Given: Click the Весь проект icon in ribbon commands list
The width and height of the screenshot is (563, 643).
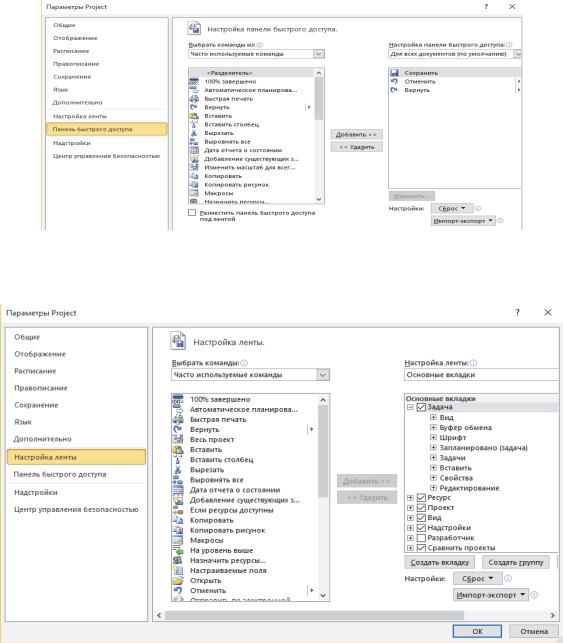Looking at the screenshot, I should 178,439.
